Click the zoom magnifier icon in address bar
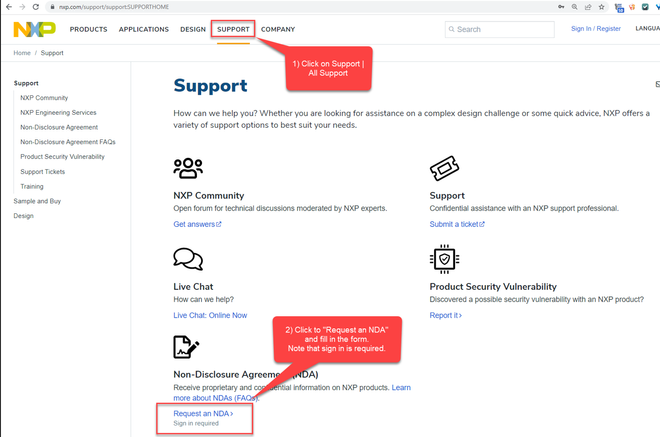The height and width of the screenshot is (437, 660). (x=575, y=7)
